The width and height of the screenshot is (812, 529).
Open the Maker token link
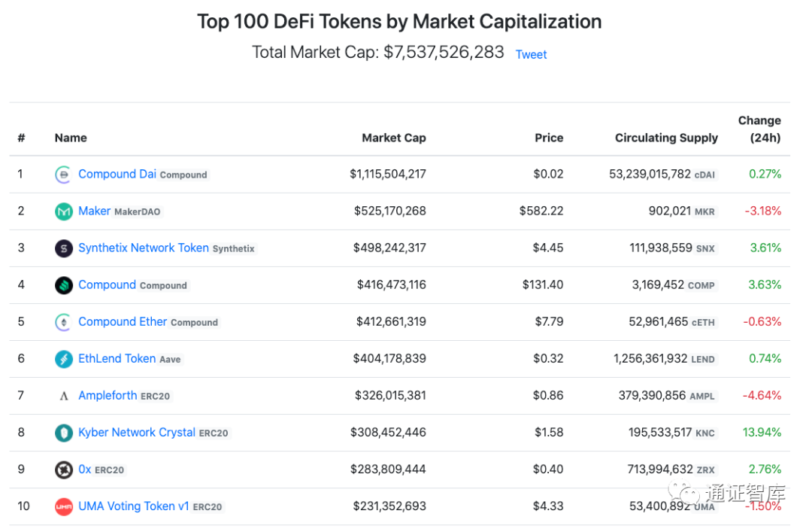pyautogui.click(x=94, y=211)
